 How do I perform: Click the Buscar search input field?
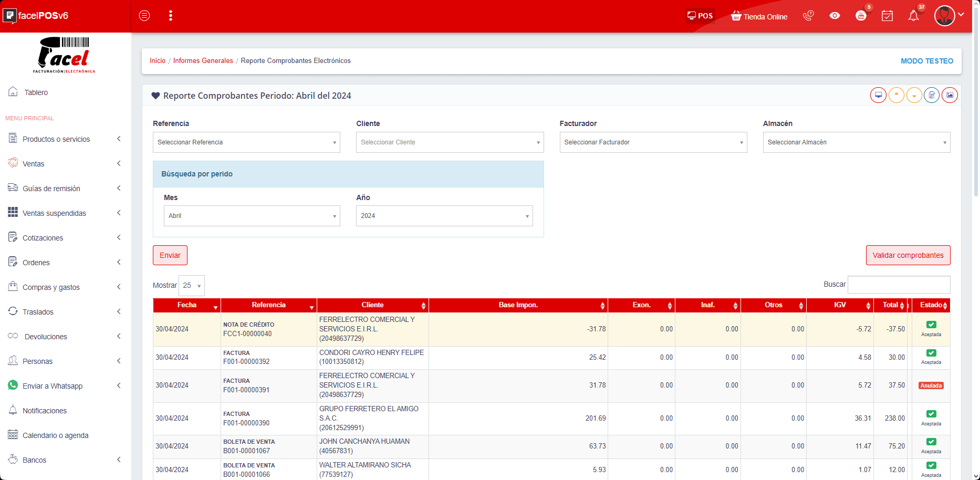click(899, 285)
